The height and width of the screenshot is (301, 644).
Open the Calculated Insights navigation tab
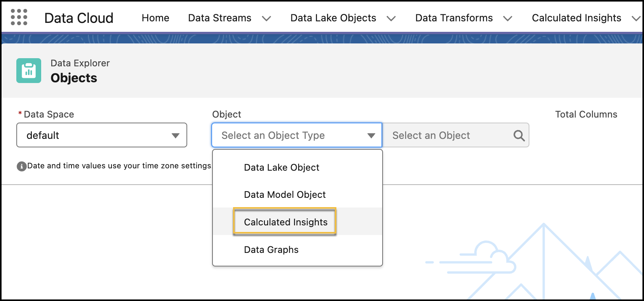[576, 18]
